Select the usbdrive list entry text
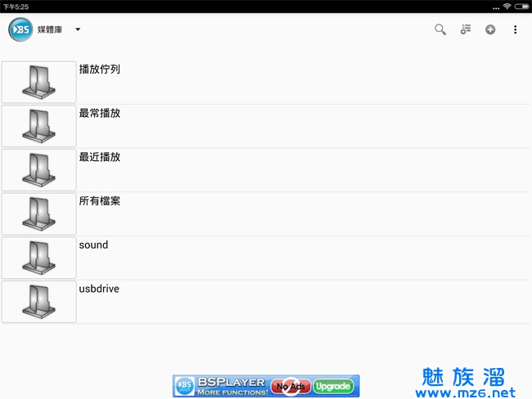Viewport: 532px width, 399px height. [99, 289]
